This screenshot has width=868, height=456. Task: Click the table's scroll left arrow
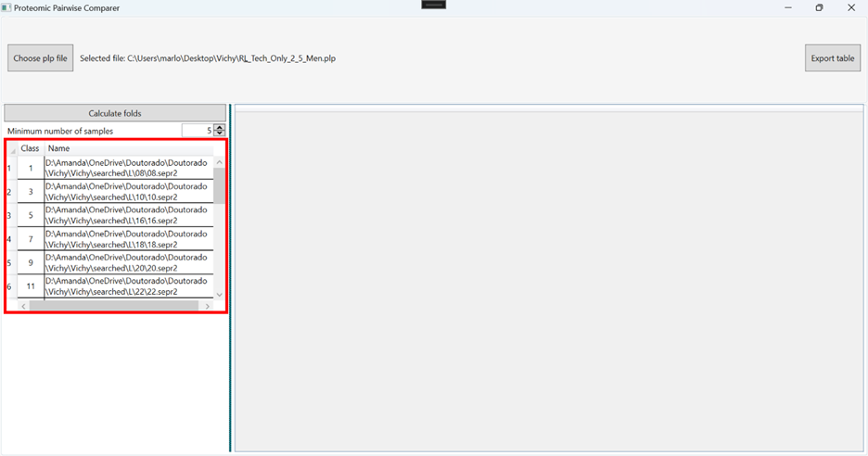pyautogui.click(x=23, y=306)
